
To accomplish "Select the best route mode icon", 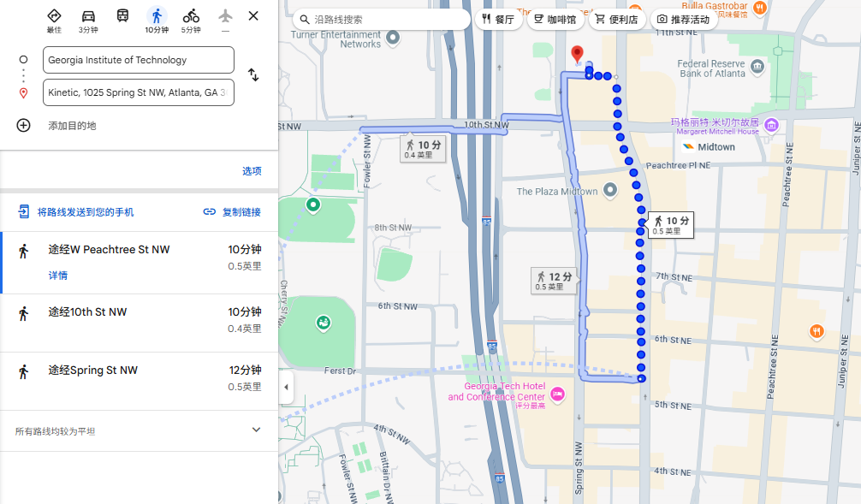I will pyautogui.click(x=54, y=16).
